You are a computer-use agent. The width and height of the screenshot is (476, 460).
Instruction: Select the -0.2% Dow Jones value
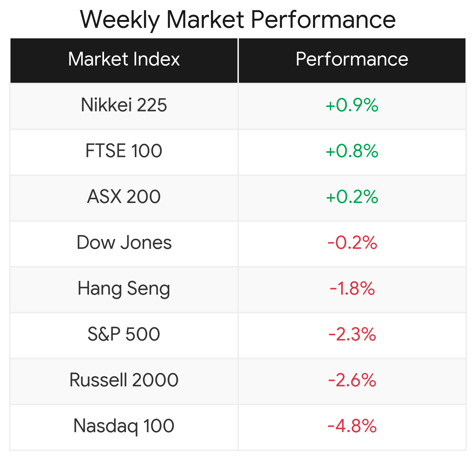pyautogui.click(x=352, y=243)
